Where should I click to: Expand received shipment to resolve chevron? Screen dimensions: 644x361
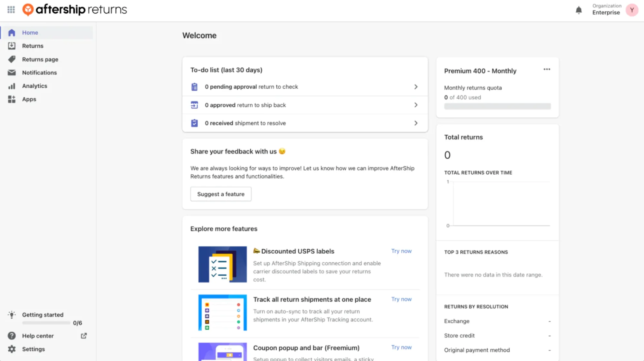pos(416,123)
